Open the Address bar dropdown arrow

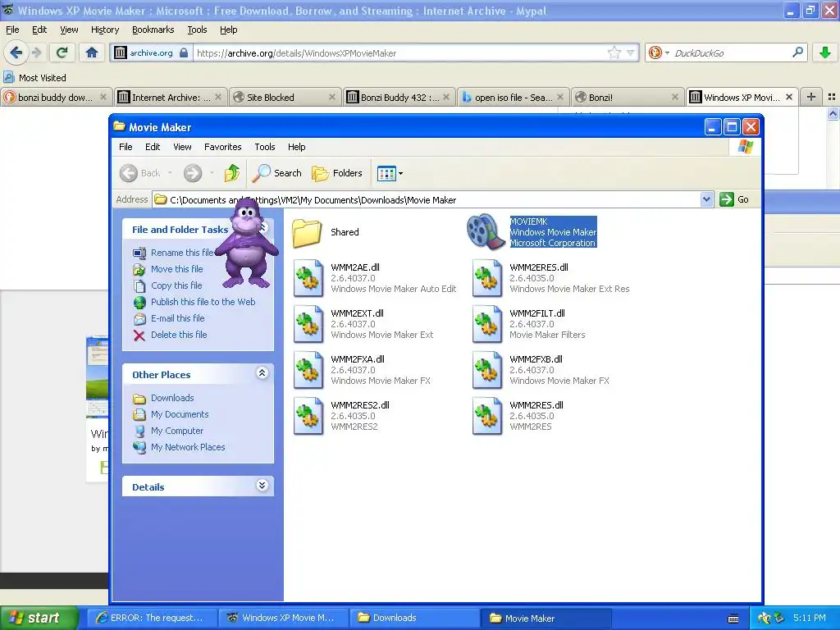click(x=706, y=199)
